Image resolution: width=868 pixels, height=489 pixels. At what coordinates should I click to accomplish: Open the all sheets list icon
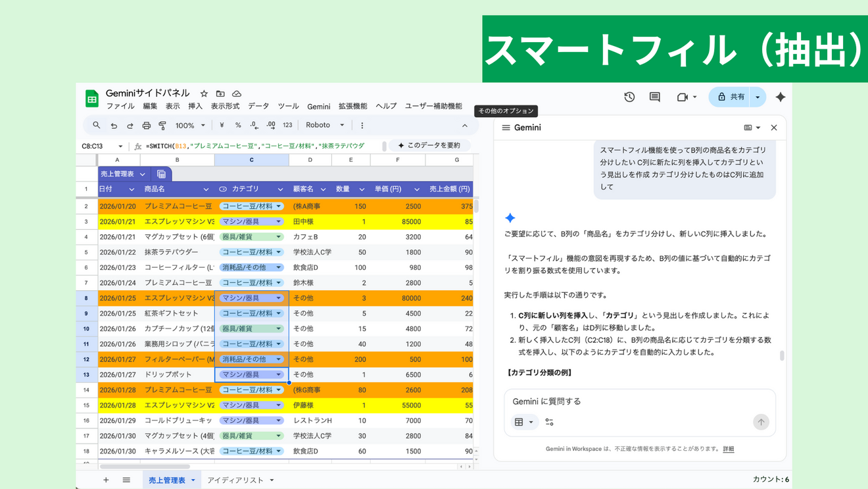click(126, 480)
